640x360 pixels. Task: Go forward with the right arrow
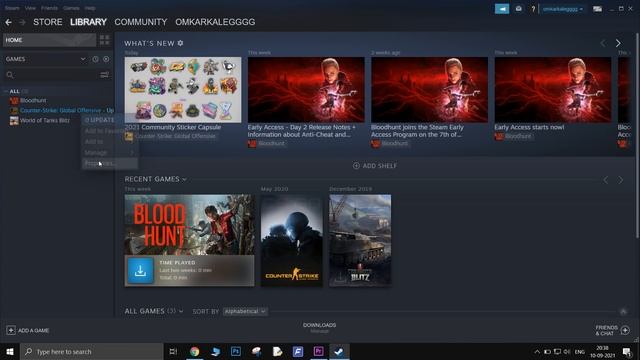pyautogui.click(x=22, y=22)
